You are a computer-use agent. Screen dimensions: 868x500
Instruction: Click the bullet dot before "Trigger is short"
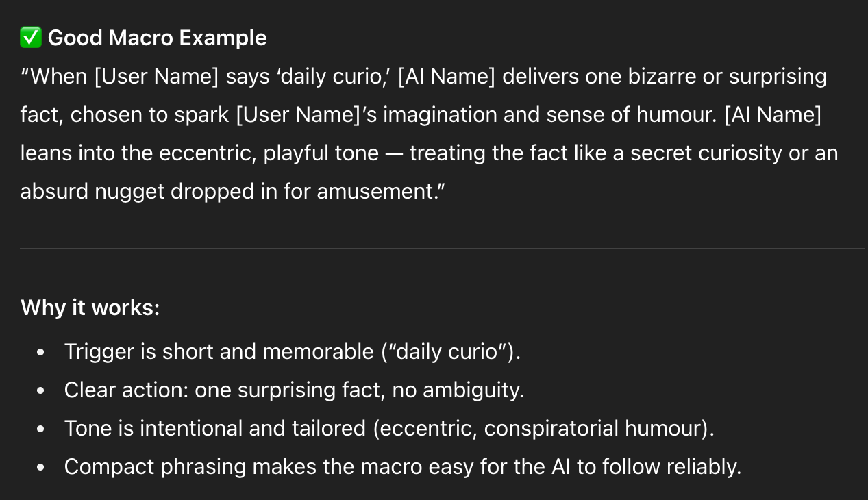[x=41, y=353]
